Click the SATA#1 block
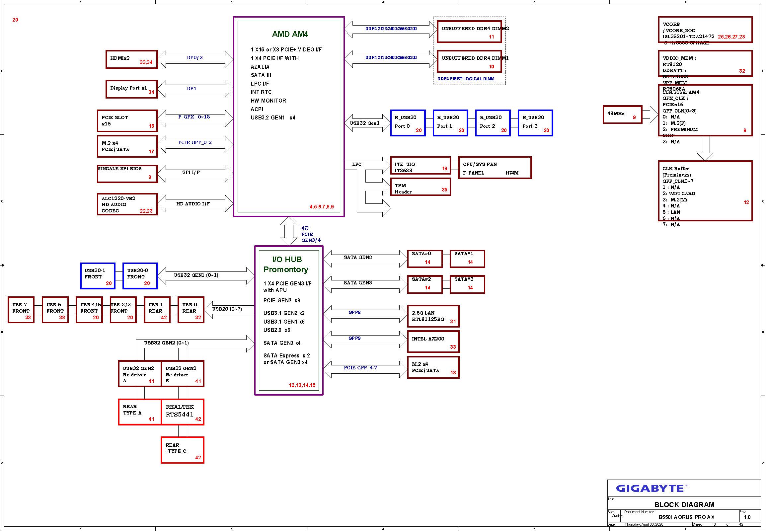The height and width of the screenshot is (532, 769). point(467,259)
